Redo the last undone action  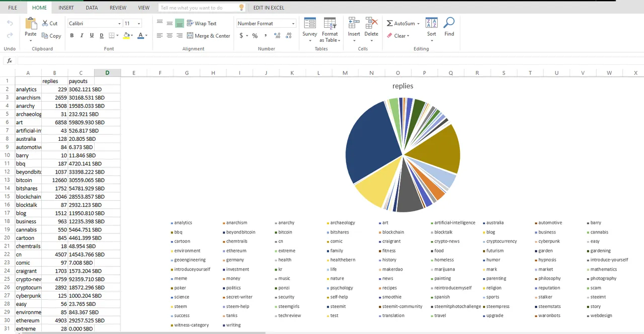pyautogui.click(x=10, y=35)
